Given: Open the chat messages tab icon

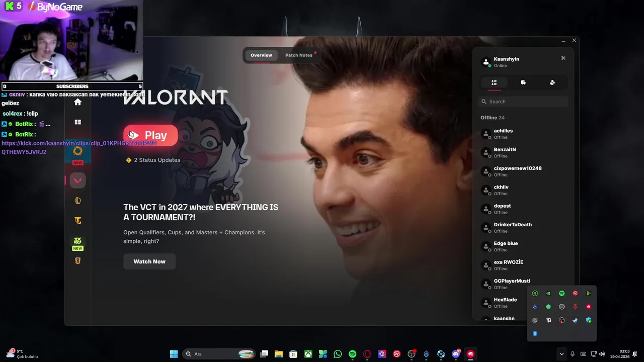Looking at the screenshot, I should (523, 82).
